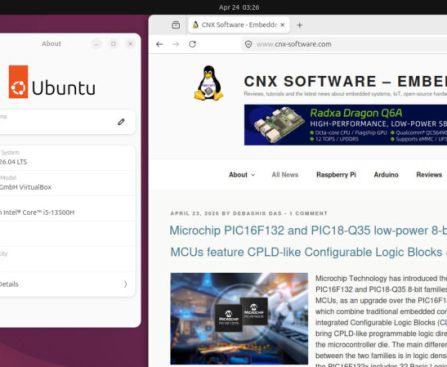Screen dimensions: 447x367
Task: Select the CNX Software - Embedded tab
Action: point(239,25)
